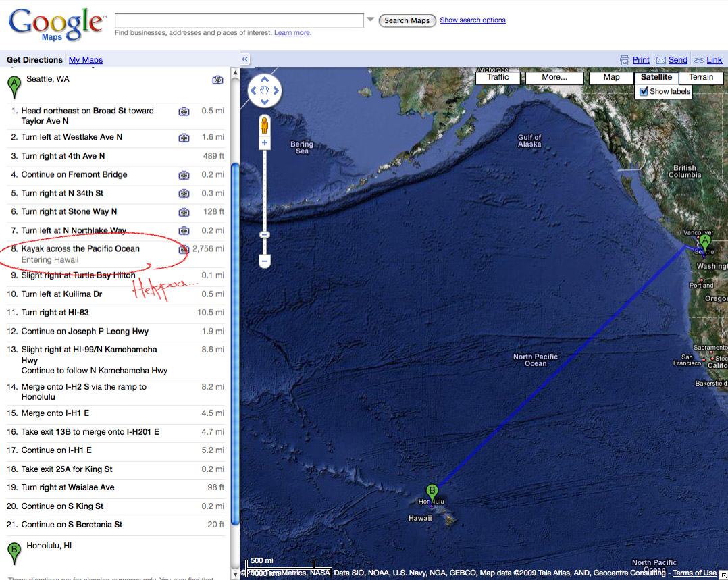The image size is (728, 580).
Task: Switch to Map view
Action: point(611,78)
